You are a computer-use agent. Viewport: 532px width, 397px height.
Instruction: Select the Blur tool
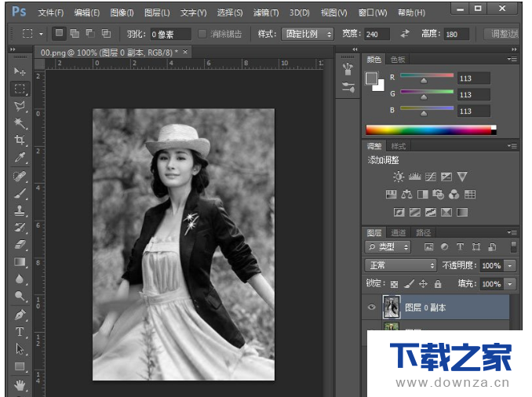pyautogui.click(x=20, y=279)
